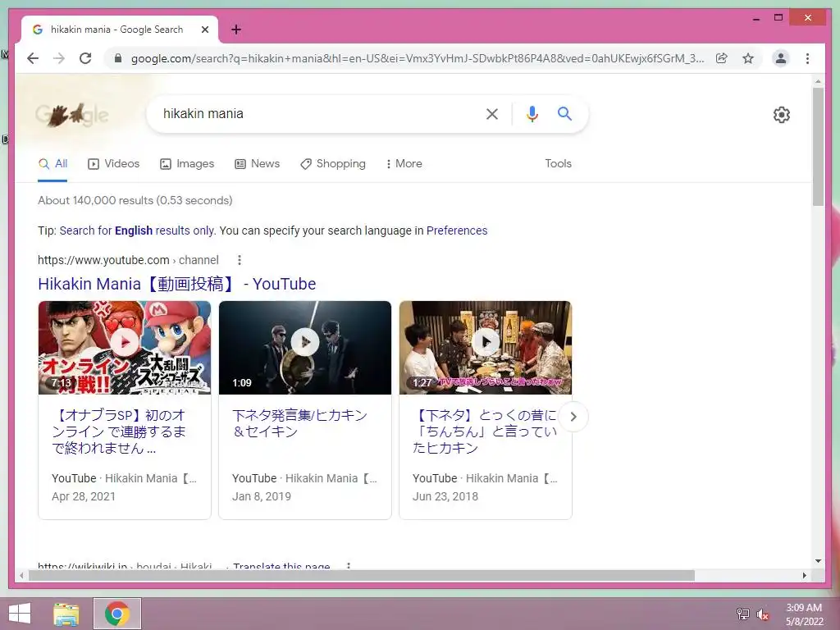Expand the More search categories

point(404,163)
